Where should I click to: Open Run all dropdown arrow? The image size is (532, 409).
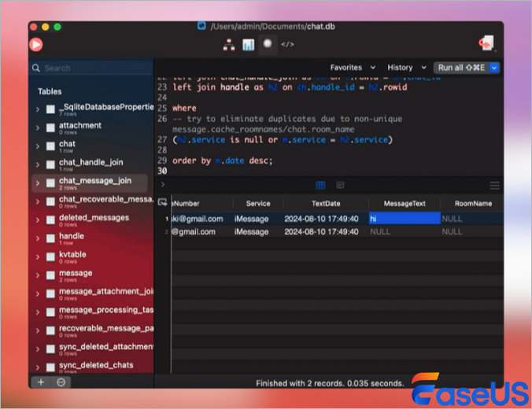click(x=494, y=68)
